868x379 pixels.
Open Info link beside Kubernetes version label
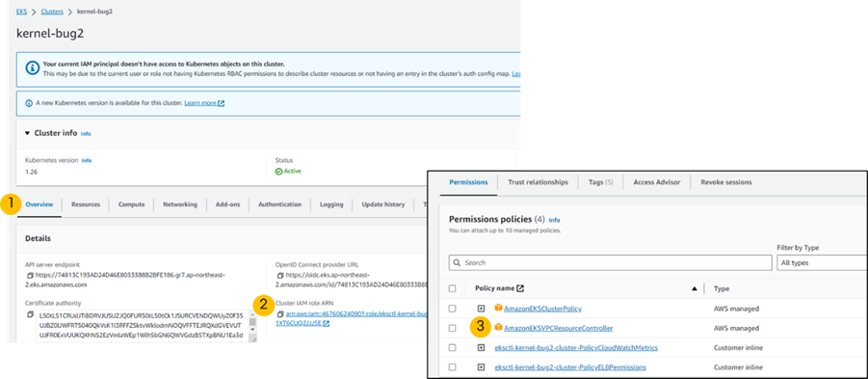(x=87, y=161)
